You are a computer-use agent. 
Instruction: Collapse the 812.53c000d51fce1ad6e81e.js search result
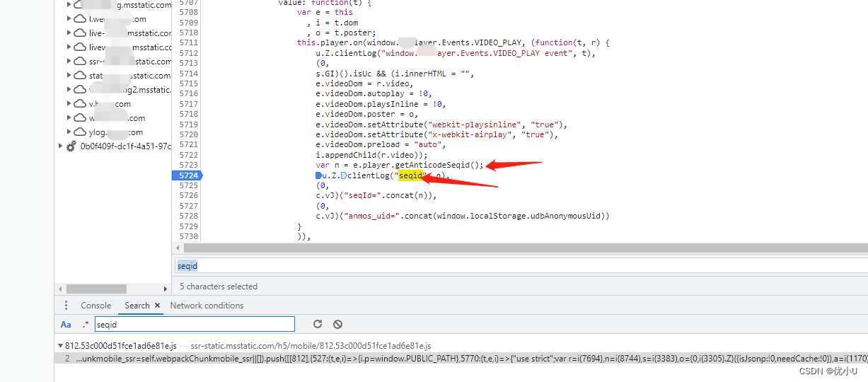[x=61, y=346]
